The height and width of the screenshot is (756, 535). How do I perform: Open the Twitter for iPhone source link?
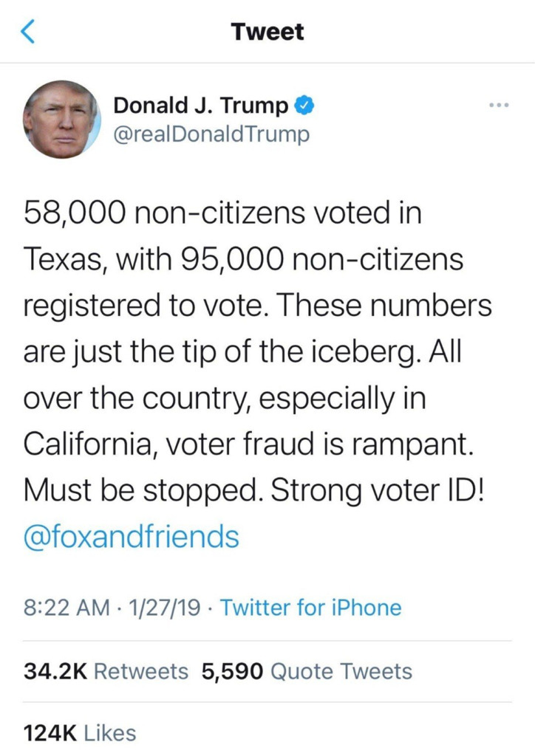311,608
